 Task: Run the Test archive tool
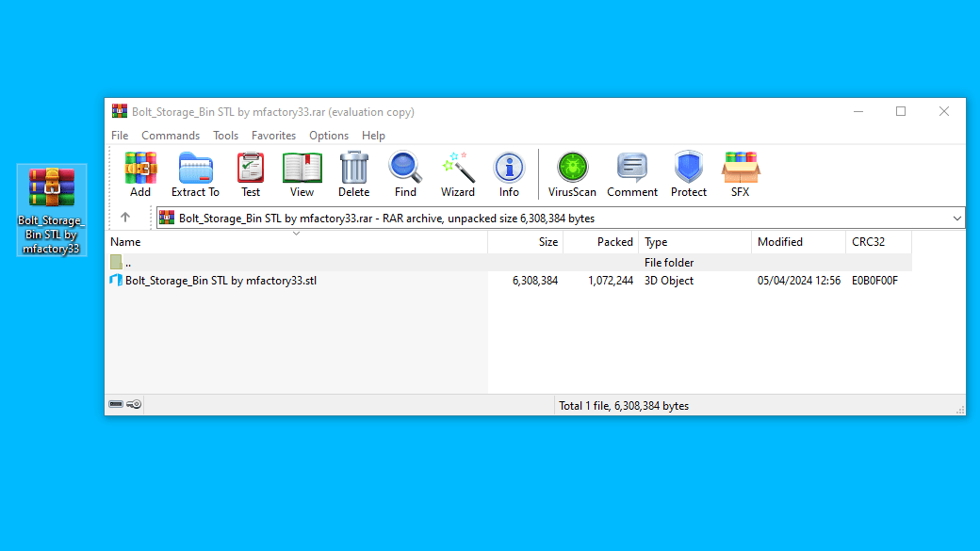[x=251, y=174]
